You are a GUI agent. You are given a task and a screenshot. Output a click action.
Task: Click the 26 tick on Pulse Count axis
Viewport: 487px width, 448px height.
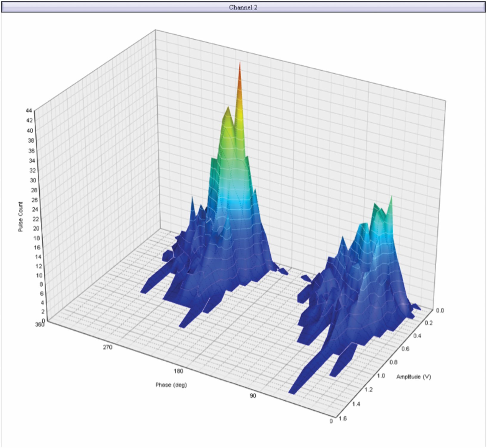35,200
